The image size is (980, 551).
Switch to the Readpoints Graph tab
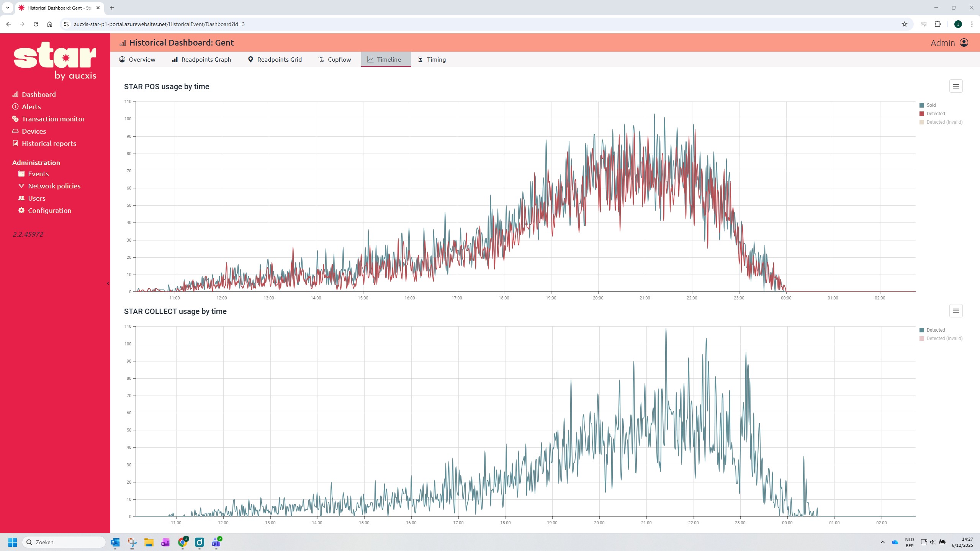tap(201, 59)
